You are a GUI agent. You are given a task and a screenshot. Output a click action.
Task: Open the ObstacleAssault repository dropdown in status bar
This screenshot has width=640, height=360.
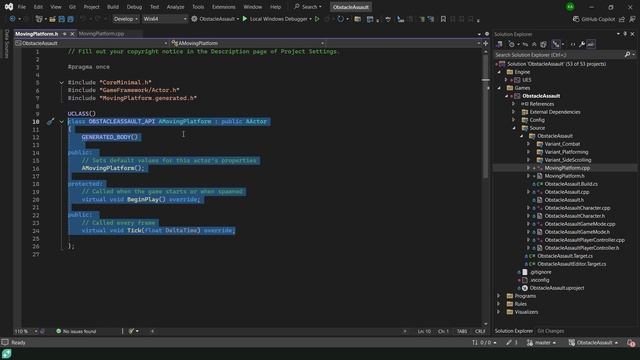pyautogui.click(x=593, y=343)
